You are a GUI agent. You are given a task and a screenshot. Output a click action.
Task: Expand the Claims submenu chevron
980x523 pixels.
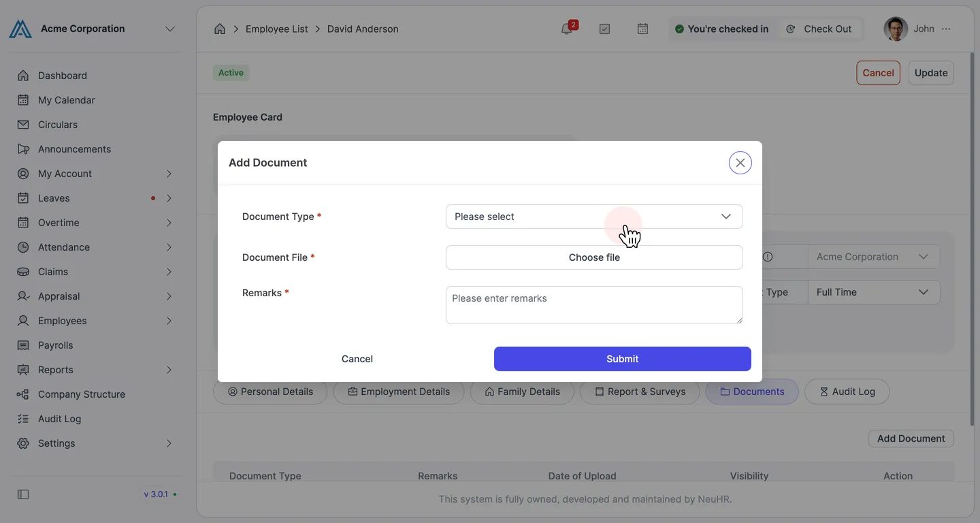tap(169, 272)
